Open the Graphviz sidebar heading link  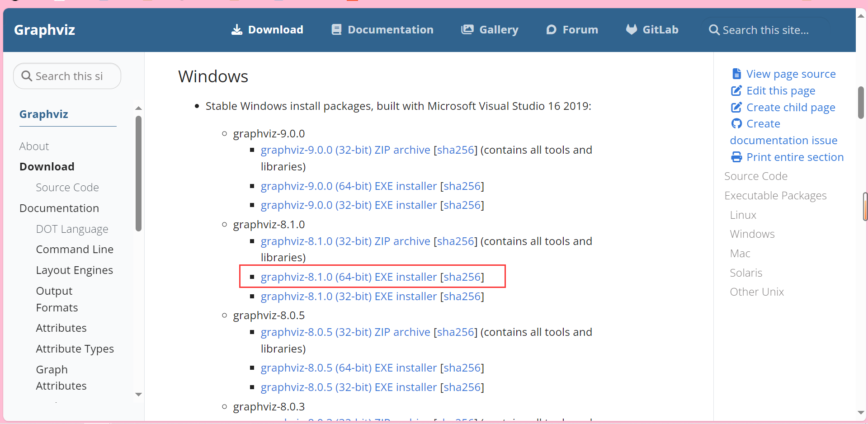[x=44, y=114]
